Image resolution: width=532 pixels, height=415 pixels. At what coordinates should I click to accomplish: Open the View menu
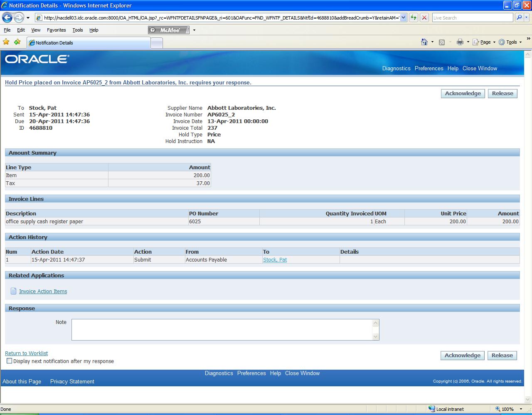pos(36,30)
